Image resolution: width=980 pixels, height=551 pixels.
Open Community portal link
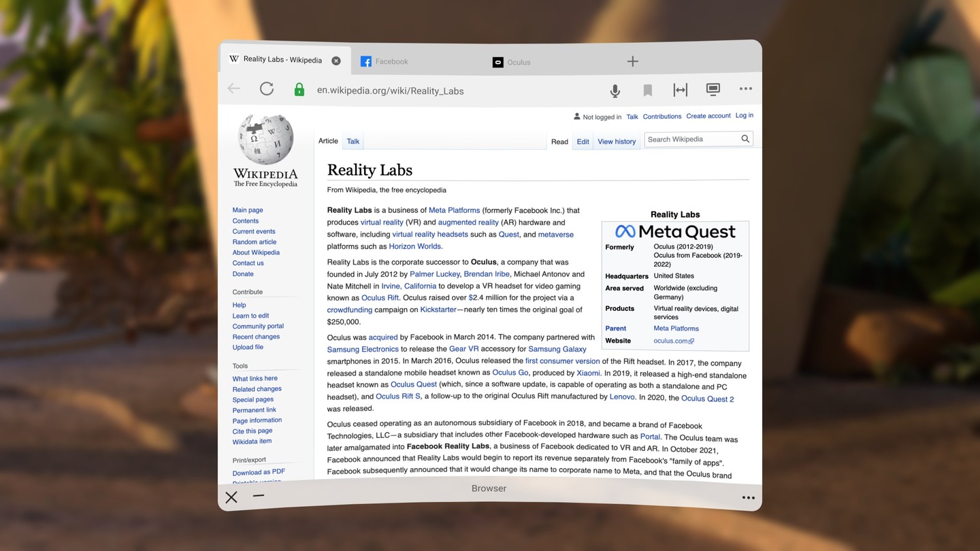(258, 327)
